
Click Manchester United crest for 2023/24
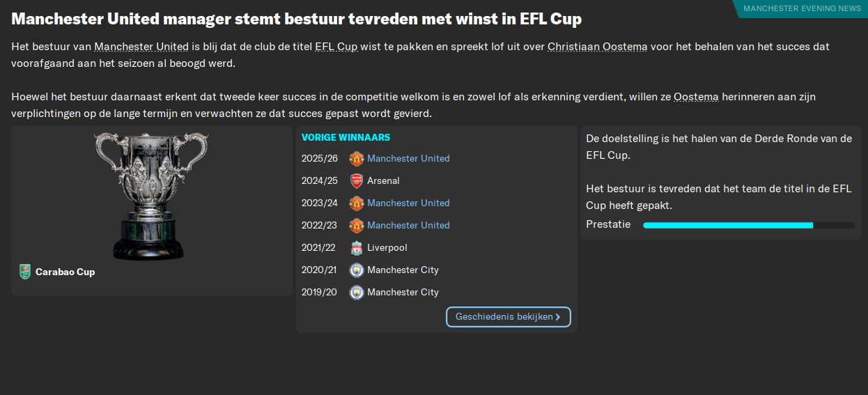pos(356,203)
